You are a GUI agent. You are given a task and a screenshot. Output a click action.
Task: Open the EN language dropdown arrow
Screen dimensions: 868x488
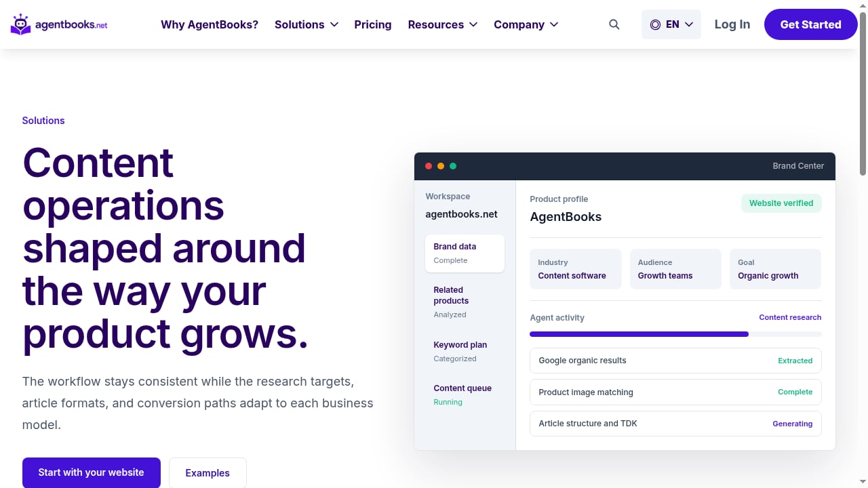(x=689, y=24)
